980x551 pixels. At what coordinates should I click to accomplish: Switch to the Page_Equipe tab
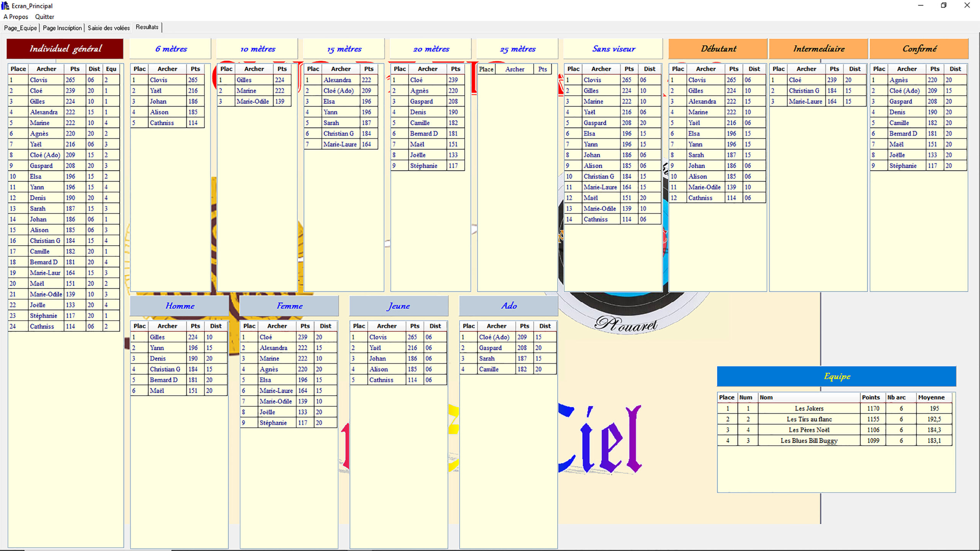(x=20, y=28)
